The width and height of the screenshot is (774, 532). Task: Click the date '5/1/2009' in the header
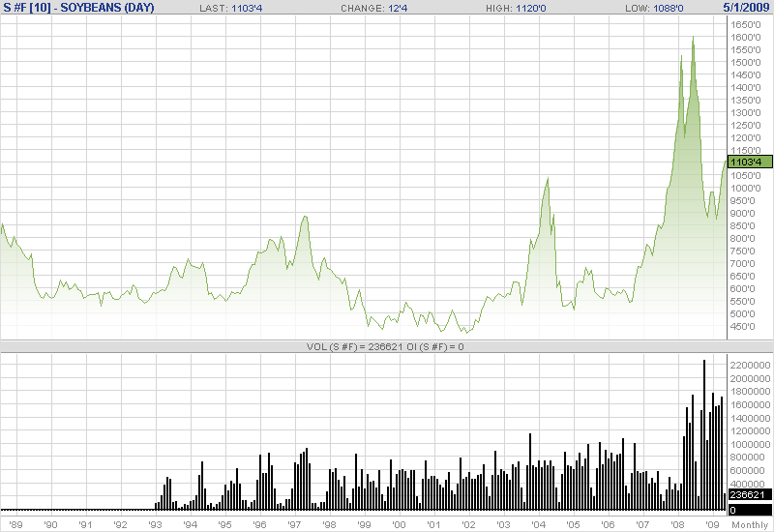[x=746, y=8]
